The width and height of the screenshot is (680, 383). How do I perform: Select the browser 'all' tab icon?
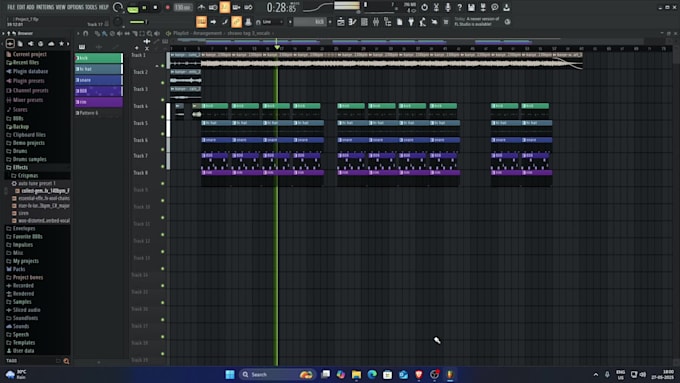pos(10,43)
